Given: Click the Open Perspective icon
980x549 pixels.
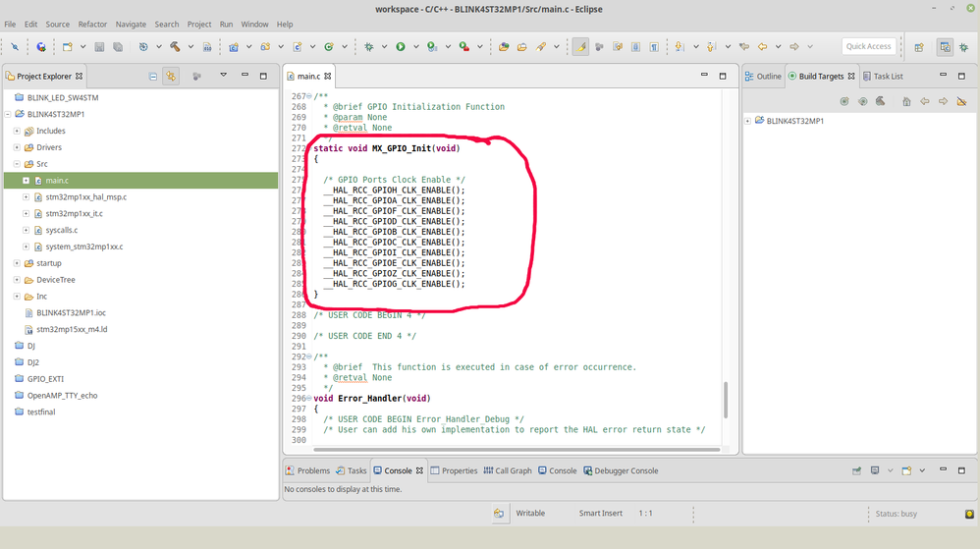Looking at the screenshot, I should (x=919, y=47).
